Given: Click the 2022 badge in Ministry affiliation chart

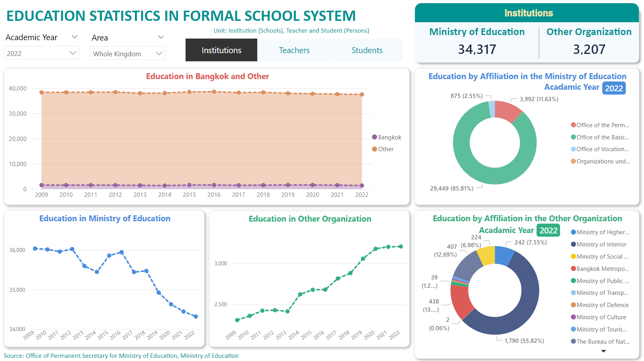Looking at the screenshot, I should pos(614,88).
